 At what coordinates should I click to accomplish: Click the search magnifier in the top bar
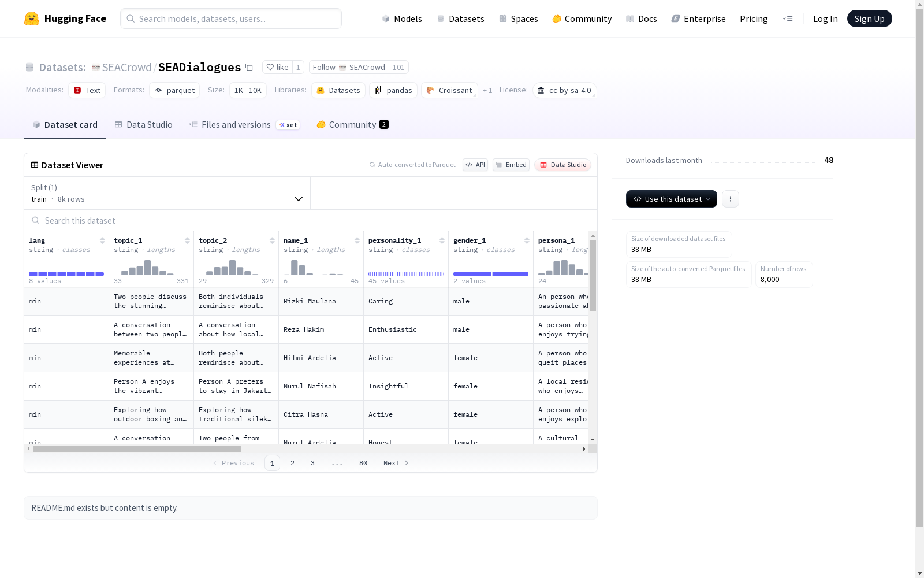click(131, 18)
